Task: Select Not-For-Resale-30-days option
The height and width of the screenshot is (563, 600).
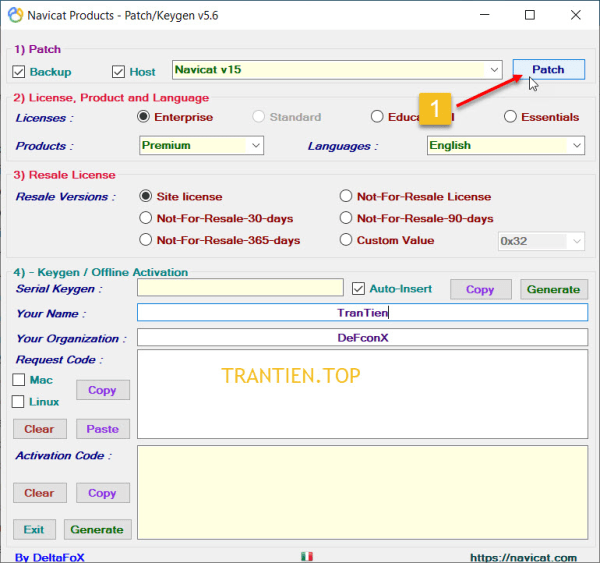Action: point(145,218)
